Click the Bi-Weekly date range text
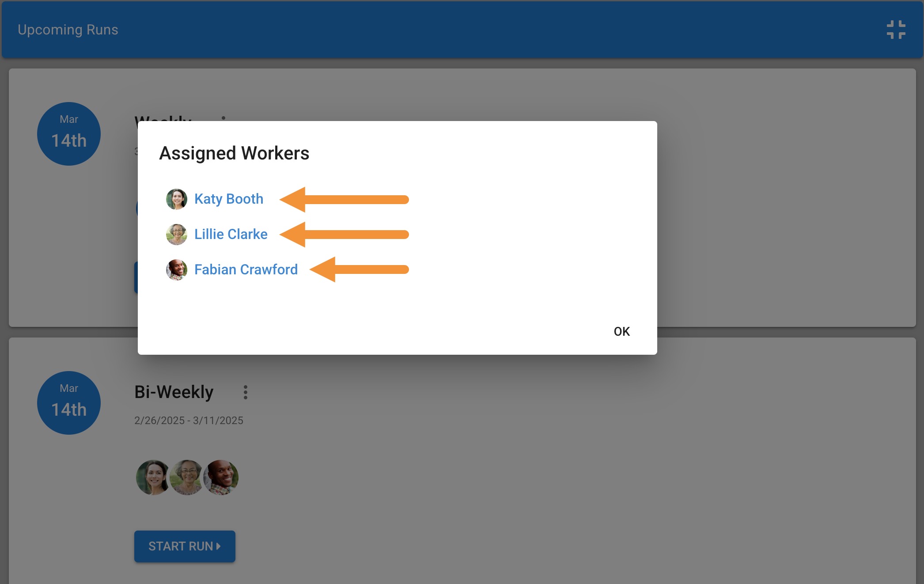Image resolution: width=924 pixels, height=584 pixels. pos(189,421)
